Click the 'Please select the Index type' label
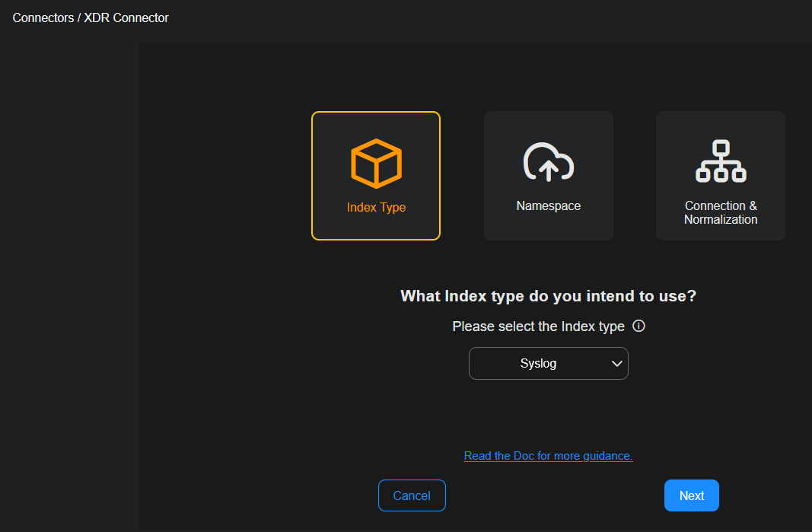 (538, 326)
